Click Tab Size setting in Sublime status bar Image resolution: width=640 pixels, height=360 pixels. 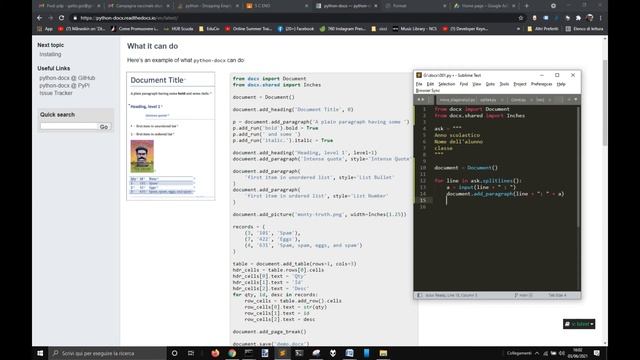pos(557,295)
